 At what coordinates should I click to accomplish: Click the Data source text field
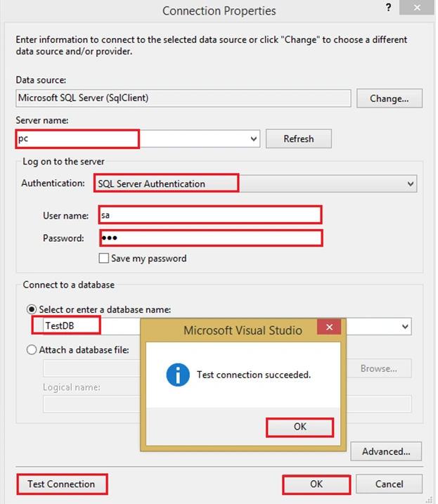click(x=183, y=98)
